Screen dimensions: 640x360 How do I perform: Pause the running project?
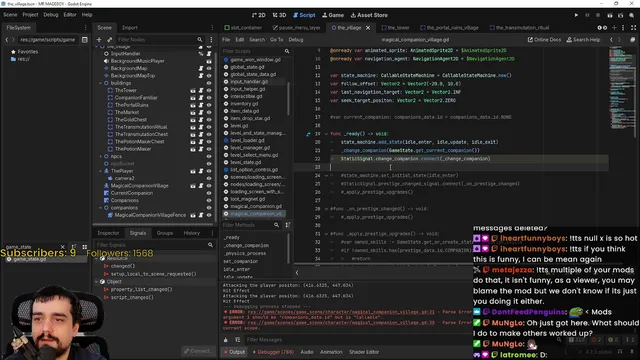tap(587, 15)
